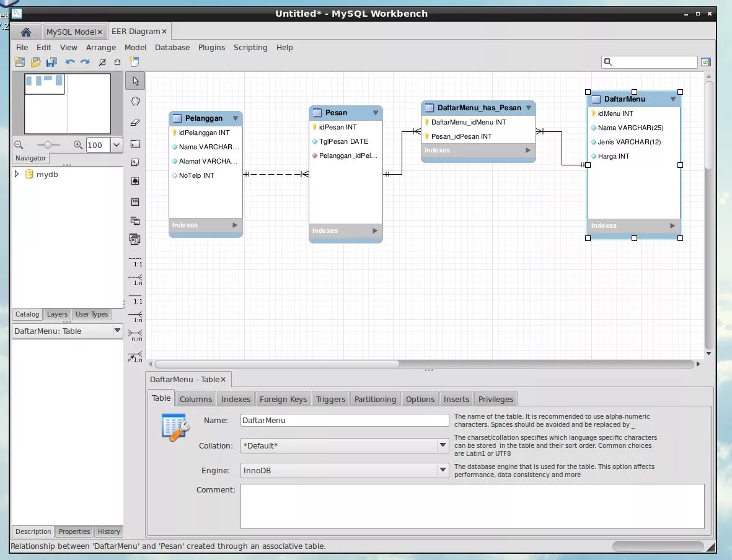Click the navigator diagram thumbnail
Screen dimensions: 732x560
67,103
